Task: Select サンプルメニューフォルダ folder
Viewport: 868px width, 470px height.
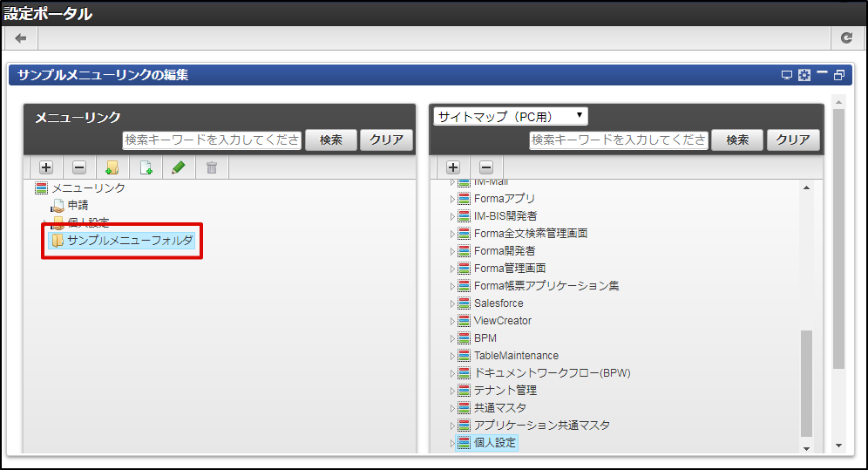Action: (122, 241)
